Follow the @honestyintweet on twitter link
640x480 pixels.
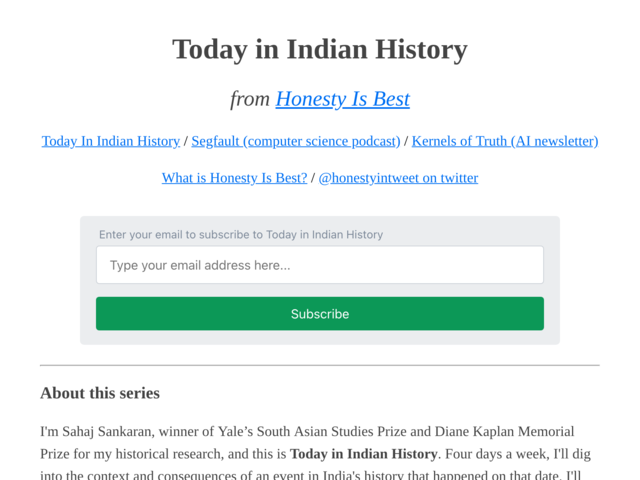click(398, 178)
